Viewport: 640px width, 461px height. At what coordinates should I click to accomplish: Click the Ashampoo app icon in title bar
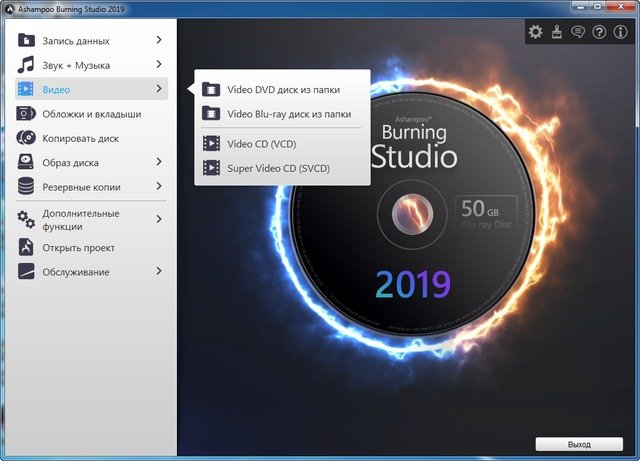click(11, 9)
